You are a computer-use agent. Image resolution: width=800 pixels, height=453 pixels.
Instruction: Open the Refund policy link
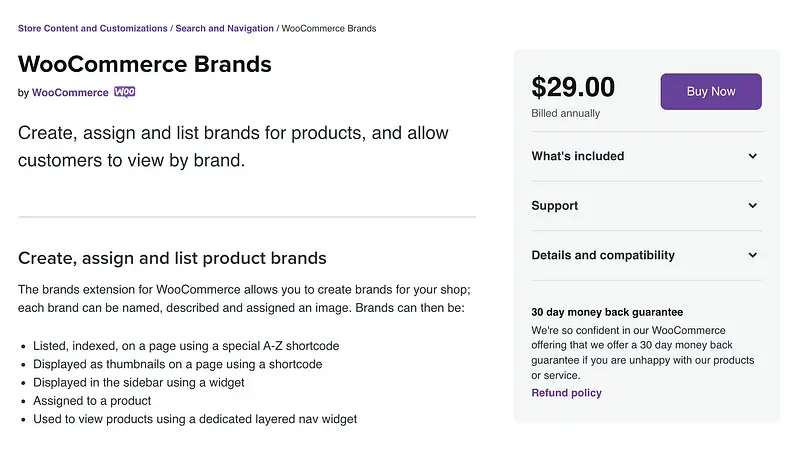[x=566, y=393]
